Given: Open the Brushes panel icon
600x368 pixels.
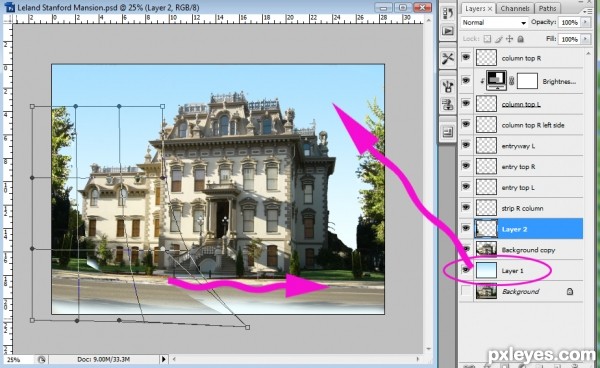Looking at the screenshot, I should coord(448,86).
